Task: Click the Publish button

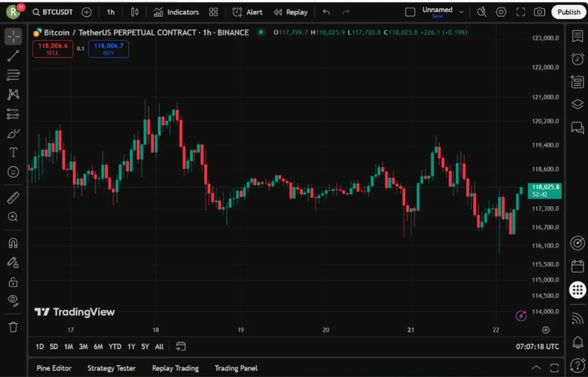Action: [569, 12]
